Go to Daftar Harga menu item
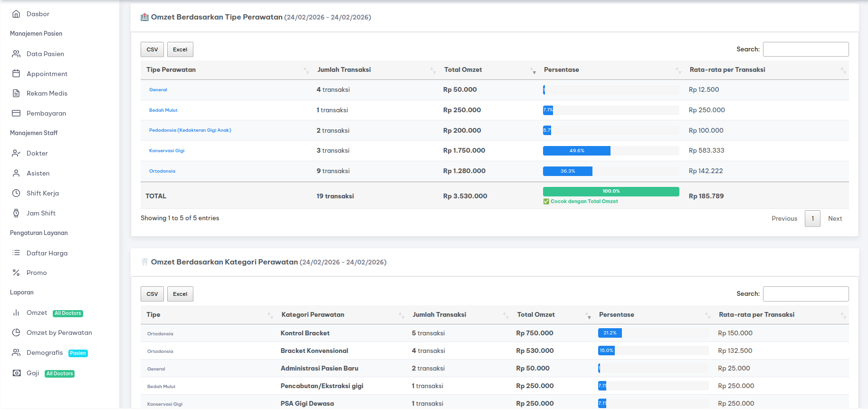This screenshot has width=868, height=410. [47, 253]
